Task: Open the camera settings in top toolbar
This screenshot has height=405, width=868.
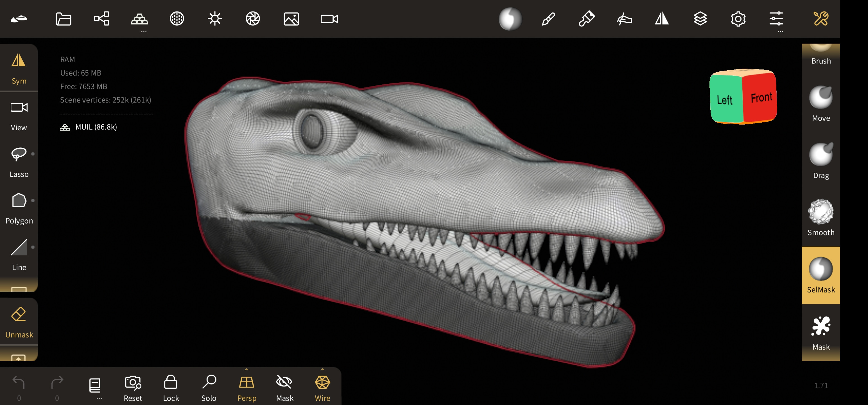Action: 329,19
